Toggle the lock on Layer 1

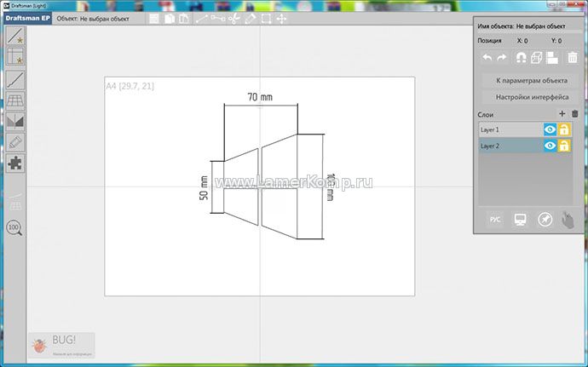point(564,129)
